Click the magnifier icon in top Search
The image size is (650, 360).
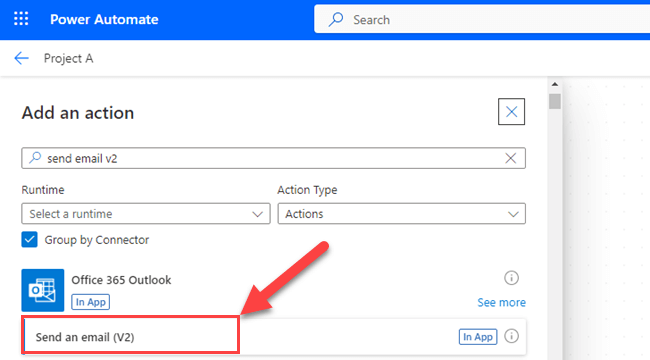coord(336,19)
